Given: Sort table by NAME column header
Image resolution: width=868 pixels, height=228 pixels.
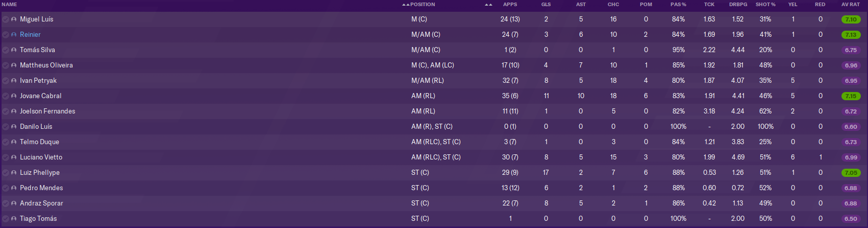Looking at the screenshot, I should 10,5.
